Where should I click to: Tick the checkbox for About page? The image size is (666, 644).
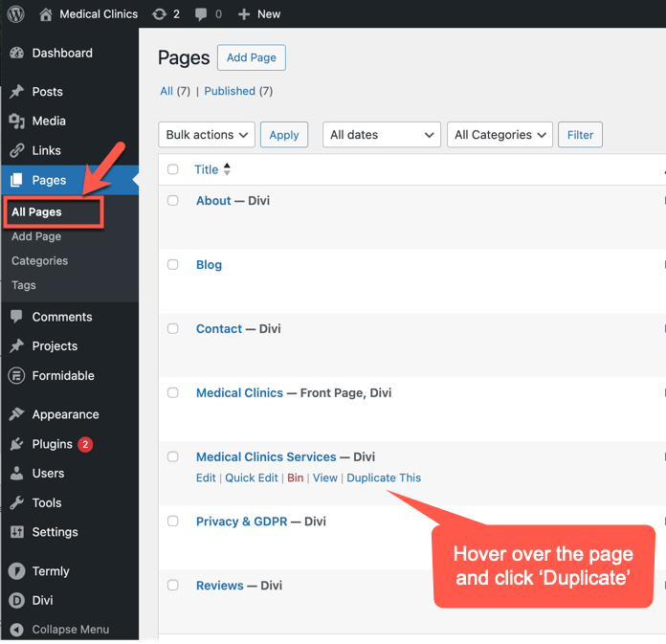point(173,201)
